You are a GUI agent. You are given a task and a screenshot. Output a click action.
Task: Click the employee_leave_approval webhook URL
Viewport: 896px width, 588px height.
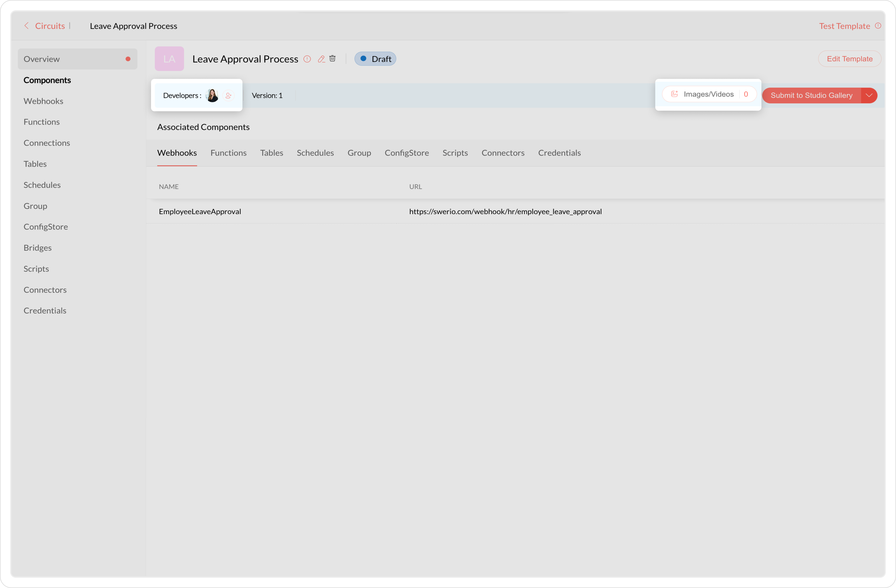point(505,212)
